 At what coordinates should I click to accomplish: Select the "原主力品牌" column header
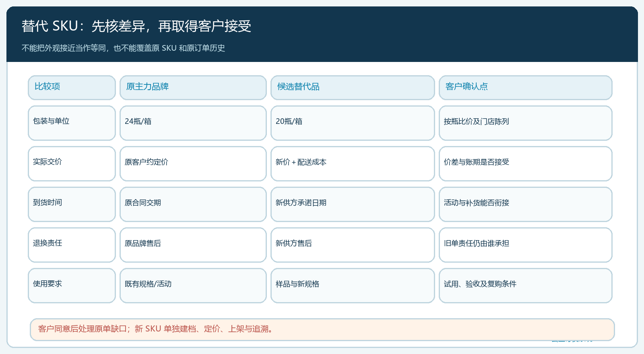(x=193, y=87)
